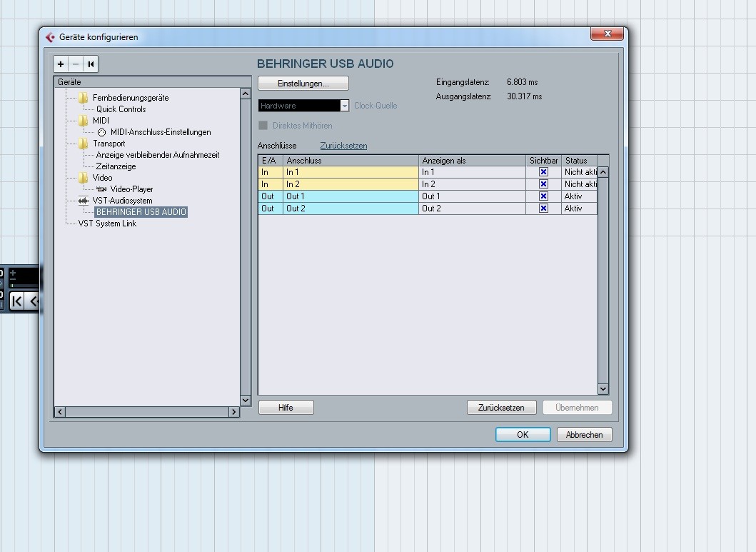This screenshot has height=552, width=756.
Task: Toggle Sichtbar checkbox for In 2
Action: 543,184
